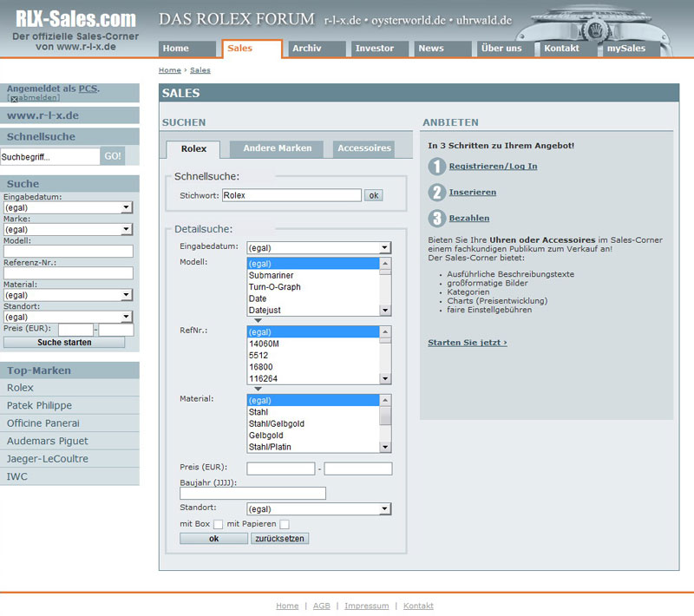
Task: Click the Stichwort input field
Action: click(291, 195)
